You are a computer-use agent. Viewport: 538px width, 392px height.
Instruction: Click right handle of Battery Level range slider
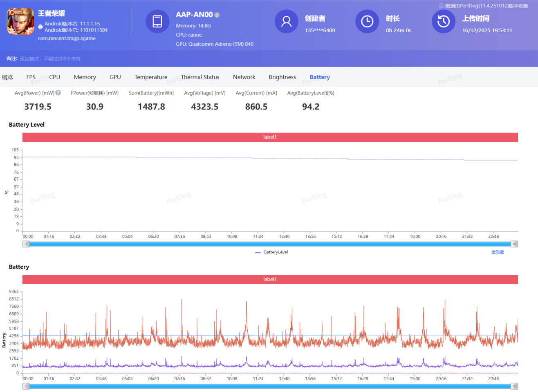(514, 244)
